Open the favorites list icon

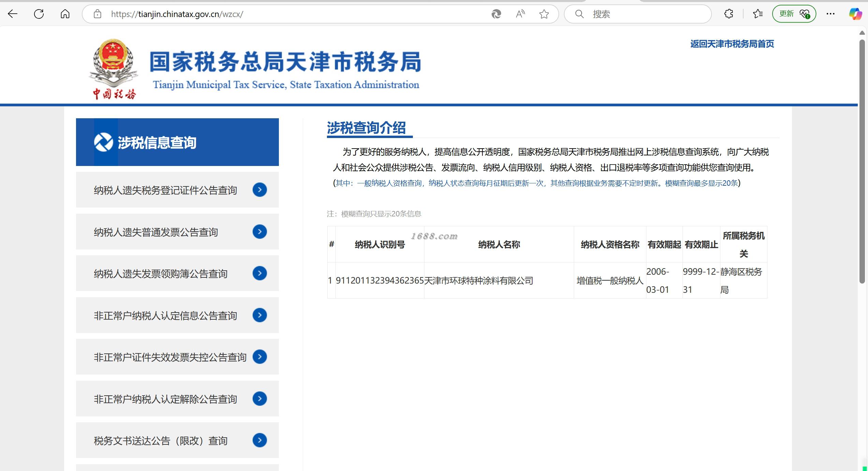[x=758, y=14]
